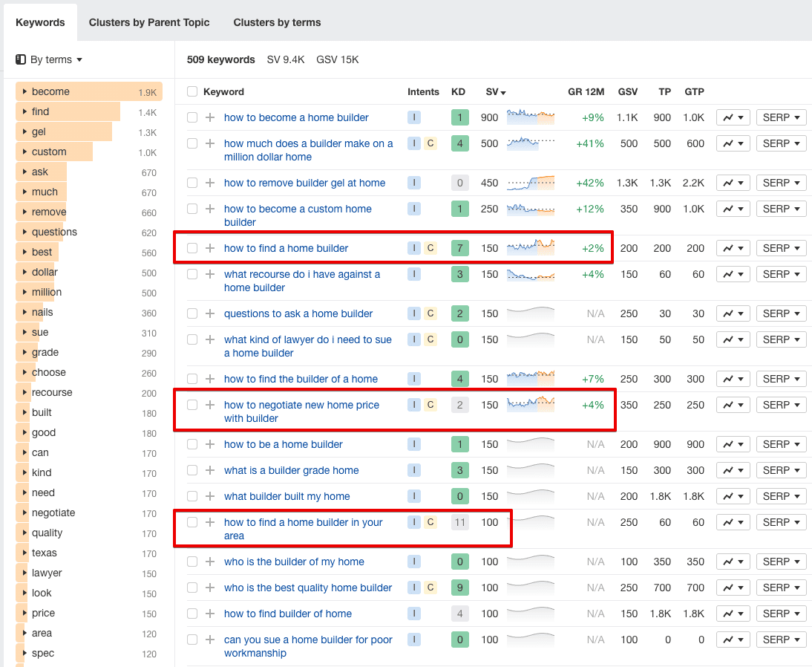812x667 pixels.
Task: Open trend chart button for 'how to find a home builder'
Action: pyautogui.click(x=733, y=248)
